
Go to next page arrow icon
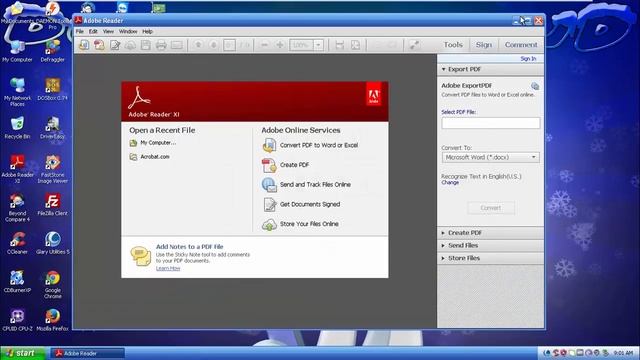pos(213,45)
